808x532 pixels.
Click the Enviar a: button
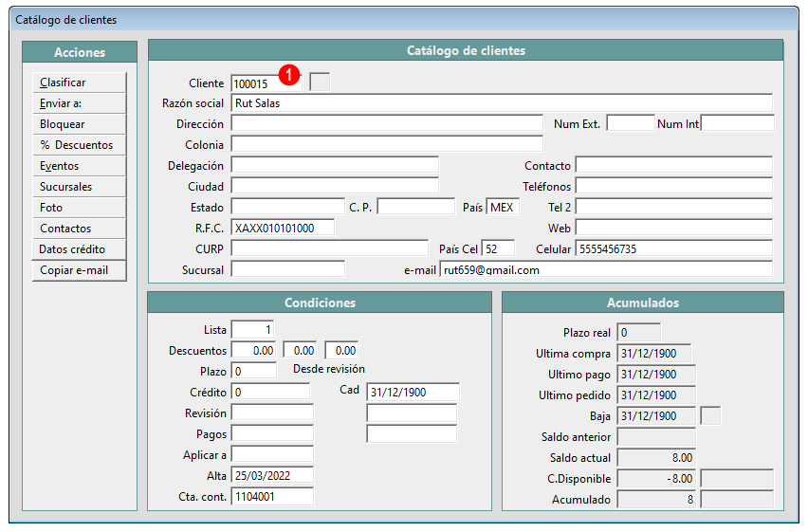[80, 103]
